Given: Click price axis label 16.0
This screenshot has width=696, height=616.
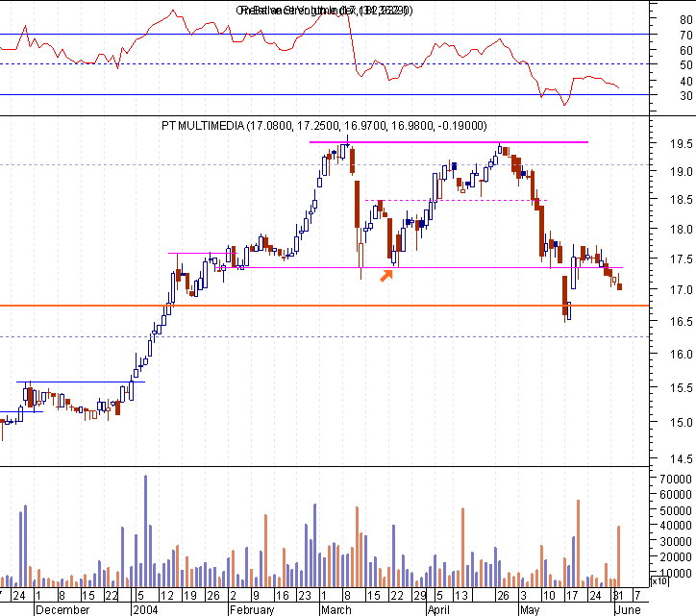Looking at the screenshot, I should point(682,355).
